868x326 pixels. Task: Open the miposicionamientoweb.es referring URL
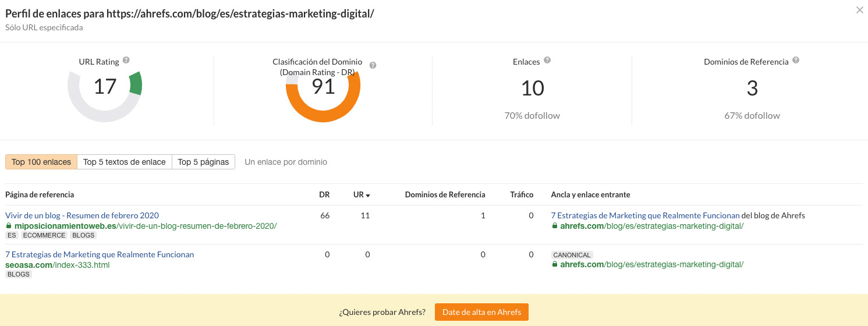(146, 225)
